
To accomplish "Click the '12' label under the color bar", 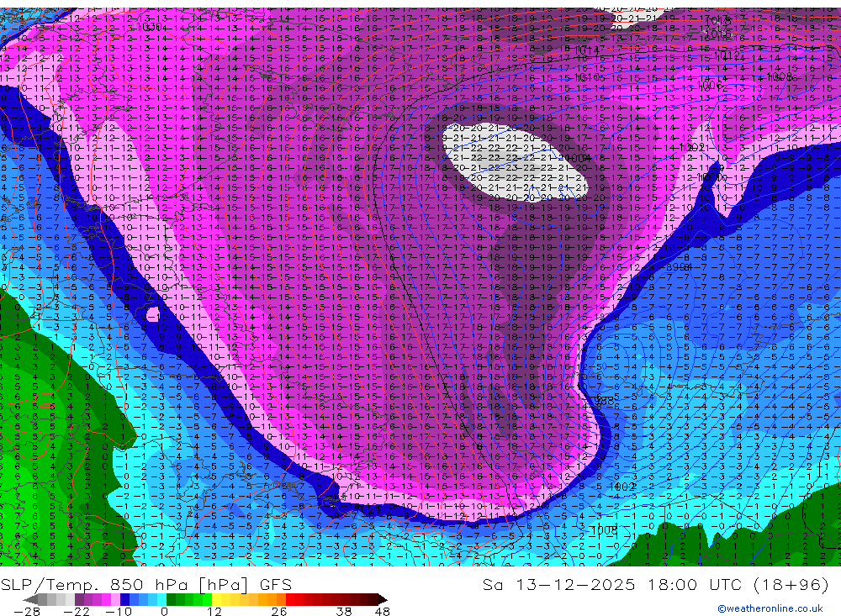I will [214, 612].
